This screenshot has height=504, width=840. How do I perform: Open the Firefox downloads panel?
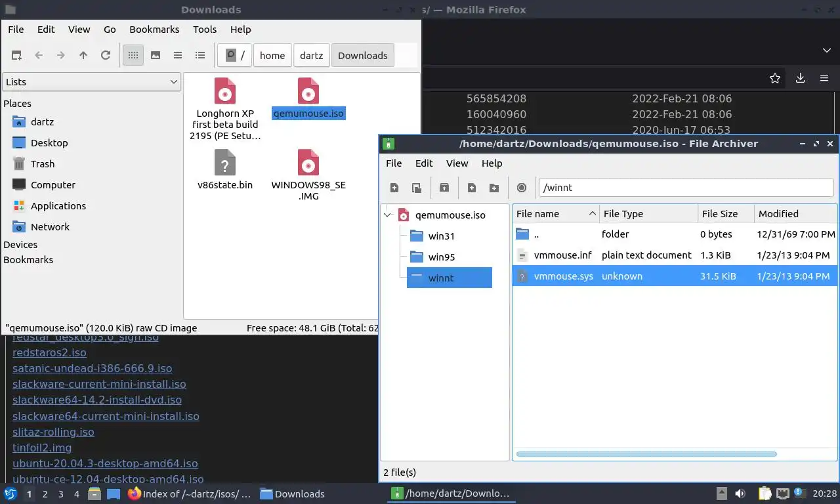(800, 79)
